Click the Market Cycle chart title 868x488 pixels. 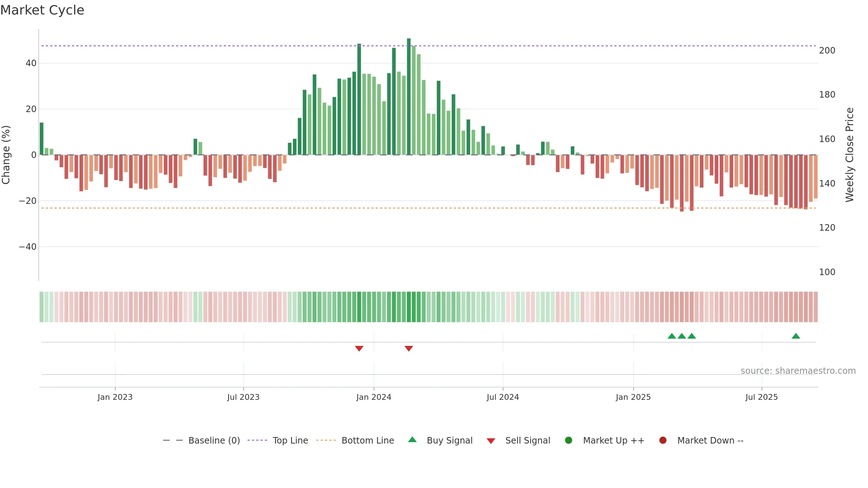42,10
